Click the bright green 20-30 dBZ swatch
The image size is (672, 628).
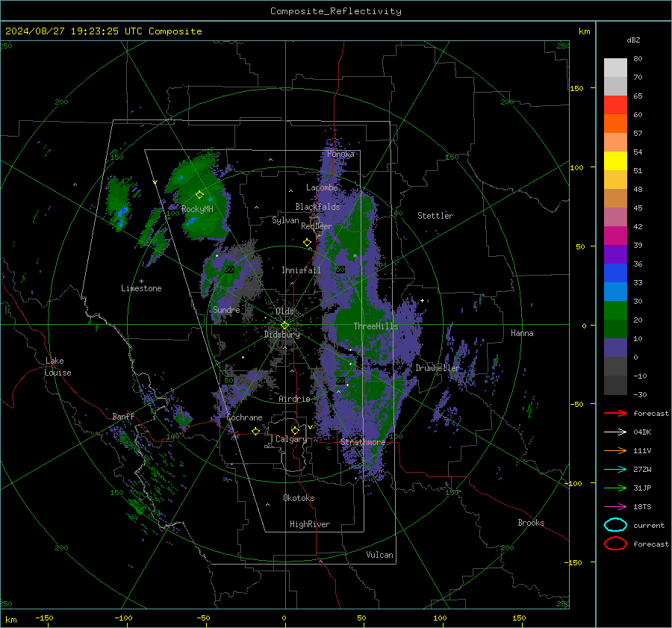pyautogui.click(x=615, y=311)
